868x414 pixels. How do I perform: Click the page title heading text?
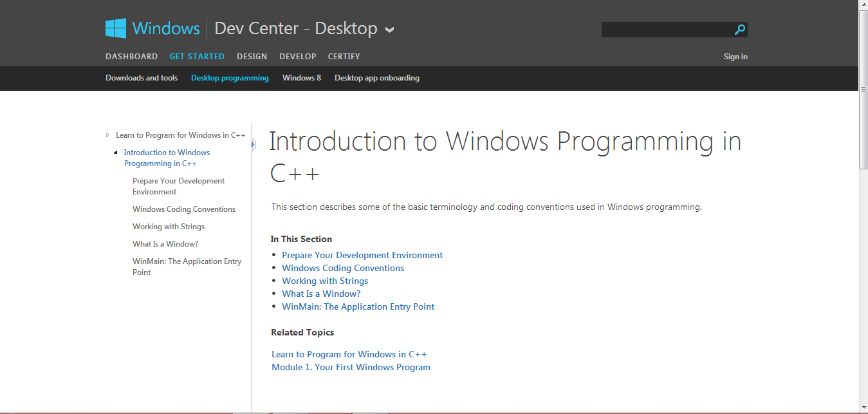[x=505, y=158]
